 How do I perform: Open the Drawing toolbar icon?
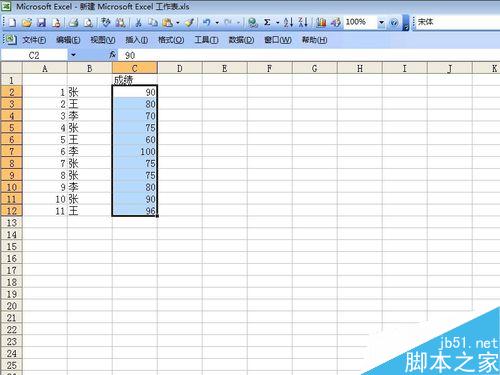click(x=336, y=23)
